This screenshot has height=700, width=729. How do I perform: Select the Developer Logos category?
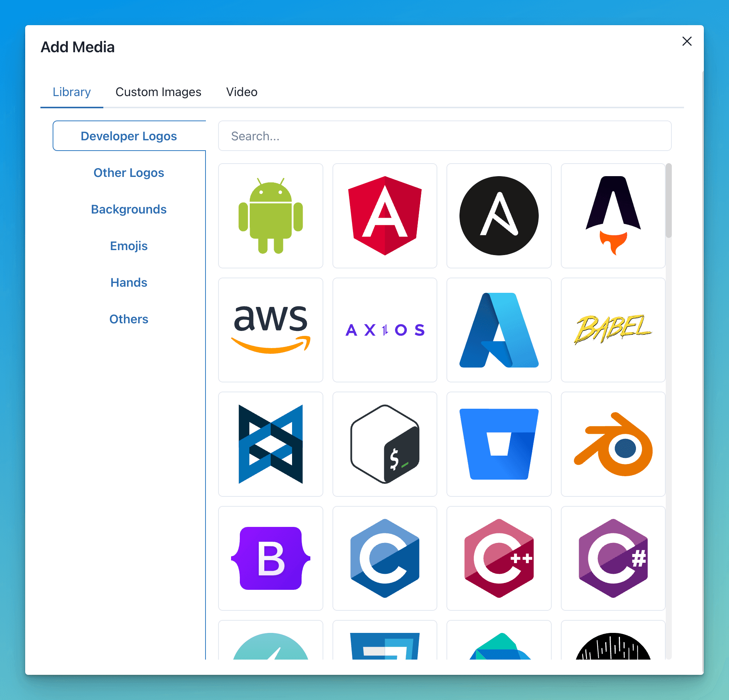coord(129,136)
